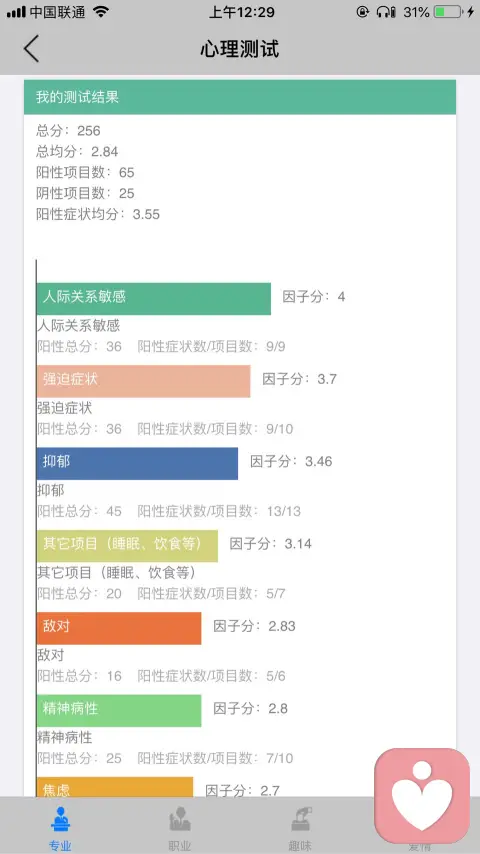Select the 专业 tab label
Image resolution: width=480 pixels, height=854 pixels.
tap(60, 846)
